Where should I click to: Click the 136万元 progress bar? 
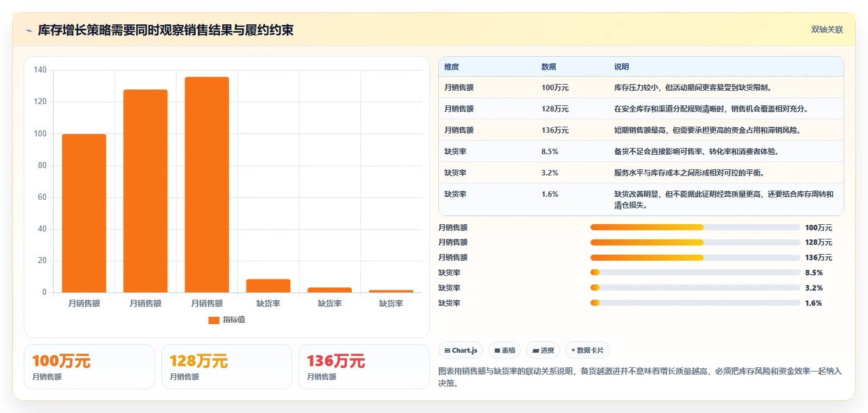[x=695, y=258]
